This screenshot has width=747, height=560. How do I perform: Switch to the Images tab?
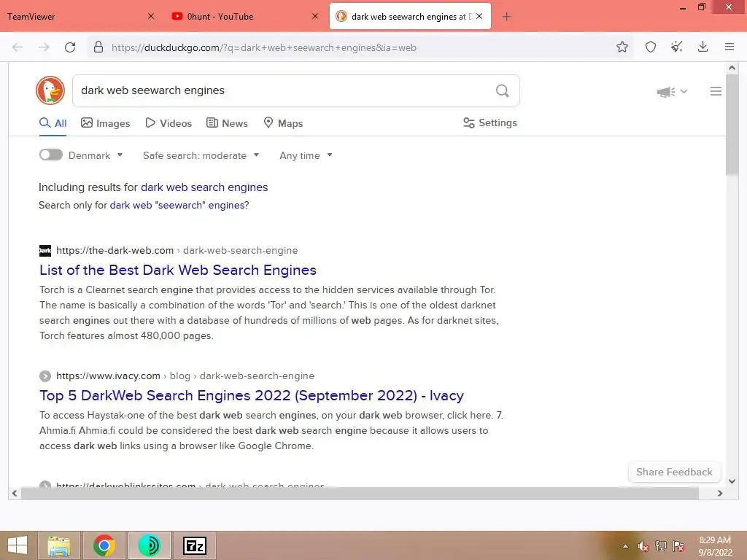(105, 123)
